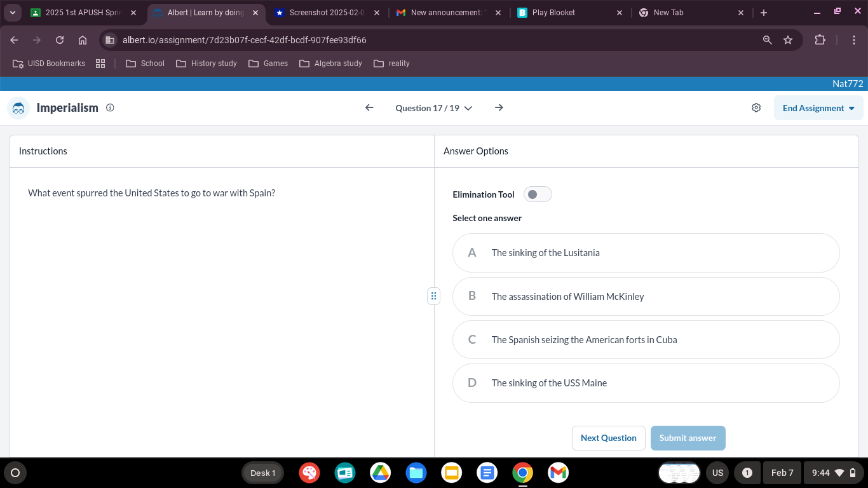Show assignment info next to Imperialism
Screen dimensions: 868x488
pyautogui.click(x=110, y=108)
